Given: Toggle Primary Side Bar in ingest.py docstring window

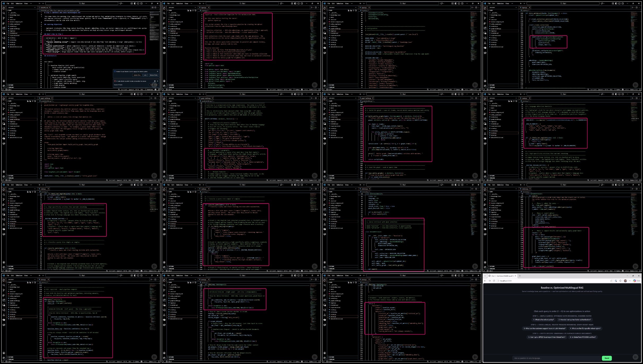Looking at the screenshot, I should (x=295, y=3).
